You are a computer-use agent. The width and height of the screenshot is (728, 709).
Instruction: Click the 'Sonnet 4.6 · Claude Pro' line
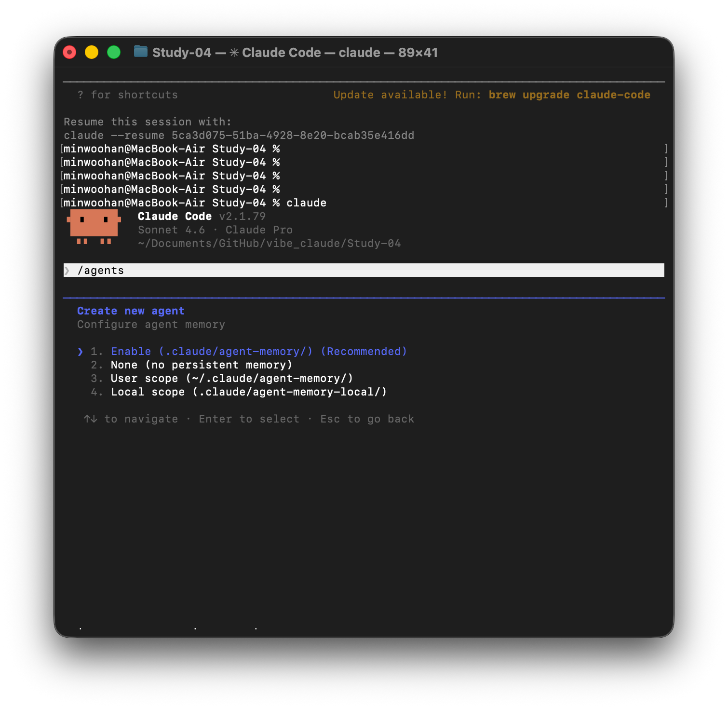point(216,230)
